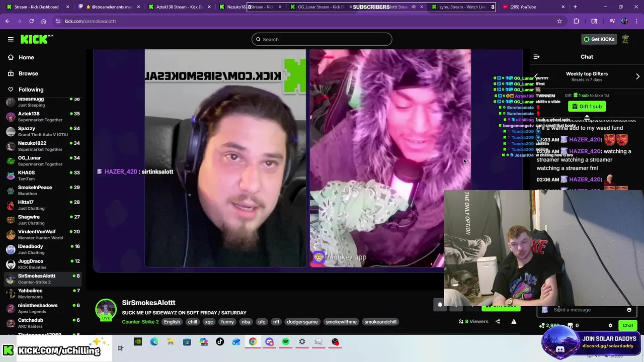This screenshot has width=644, height=362.
Task: Switch to Aztek138 Stream tab
Action: [179, 7]
